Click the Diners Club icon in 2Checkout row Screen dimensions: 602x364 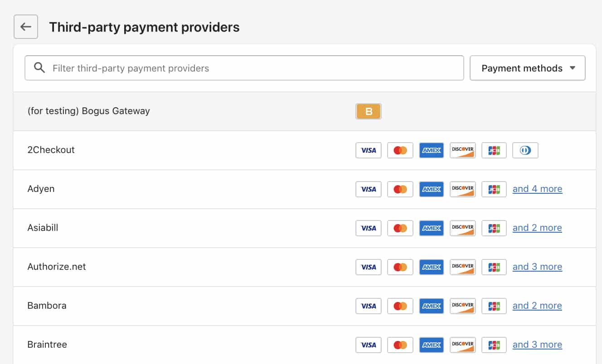(525, 150)
